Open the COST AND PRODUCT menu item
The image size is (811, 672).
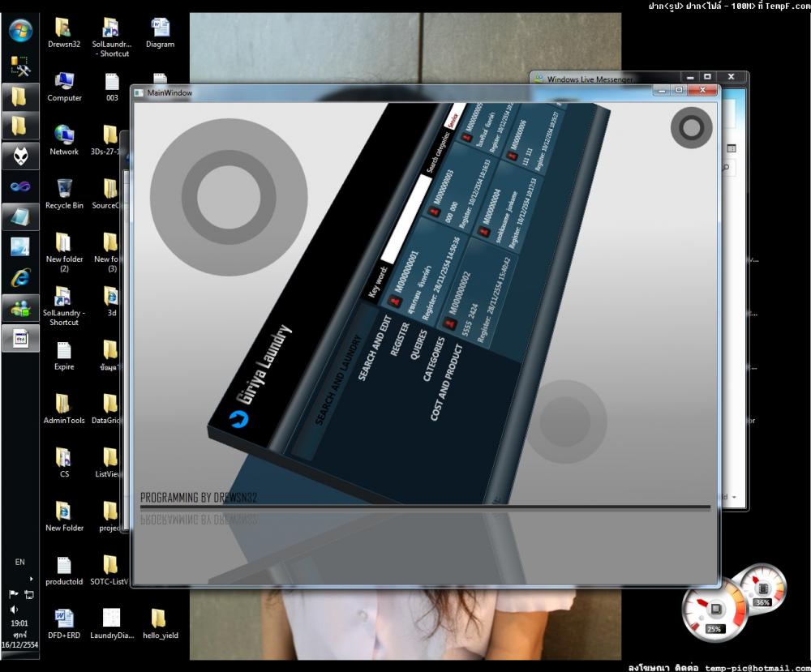[446, 383]
